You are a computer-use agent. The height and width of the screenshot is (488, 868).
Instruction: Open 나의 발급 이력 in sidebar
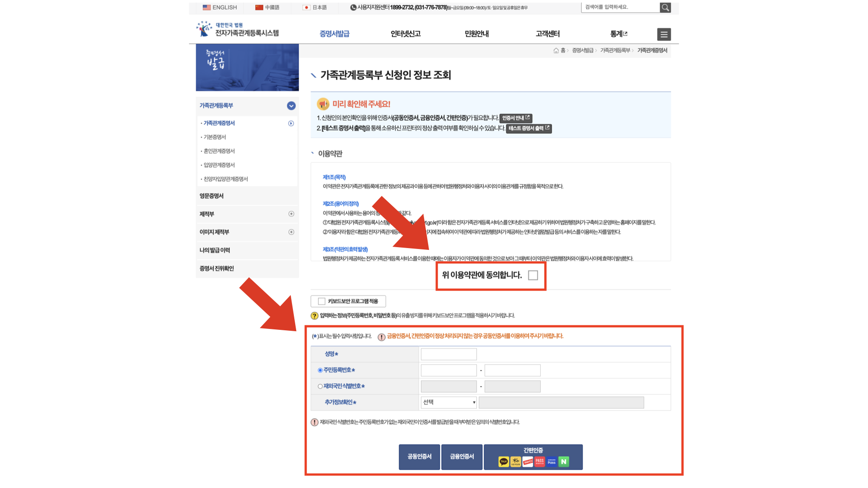tap(215, 250)
